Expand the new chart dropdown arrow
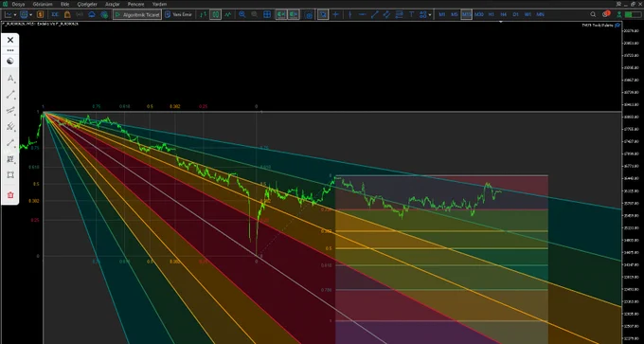644x344 pixels. click(x=15, y=15)
